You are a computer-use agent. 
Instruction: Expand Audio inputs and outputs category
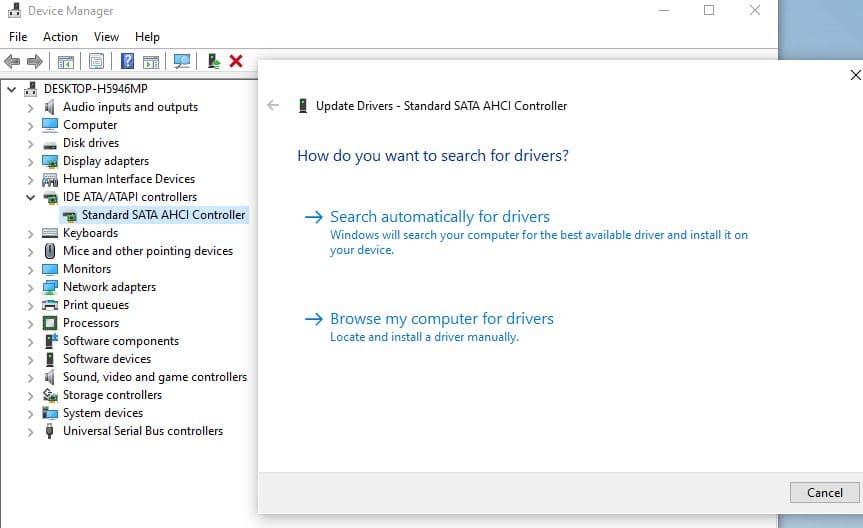(x=30, y=108)
